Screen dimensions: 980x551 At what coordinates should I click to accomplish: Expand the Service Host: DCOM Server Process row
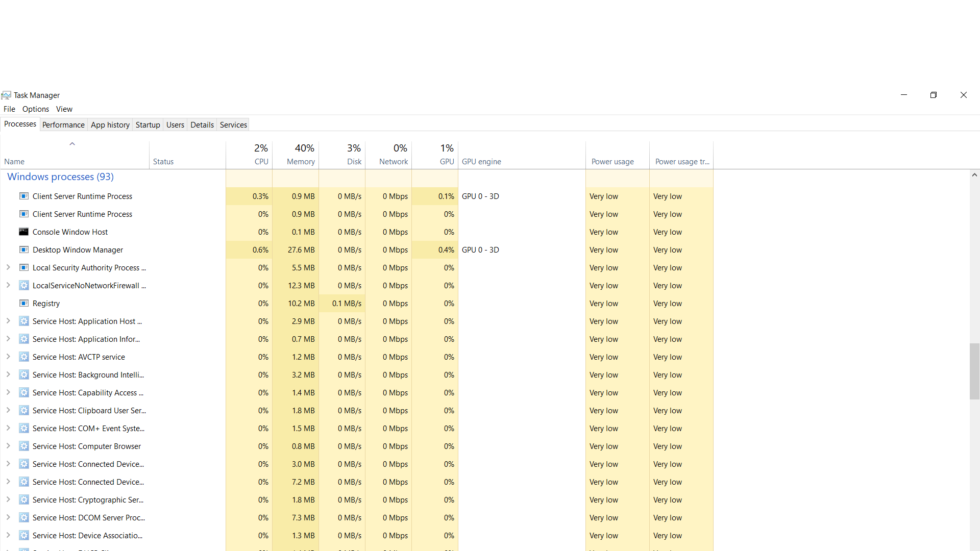click(8, 517)
